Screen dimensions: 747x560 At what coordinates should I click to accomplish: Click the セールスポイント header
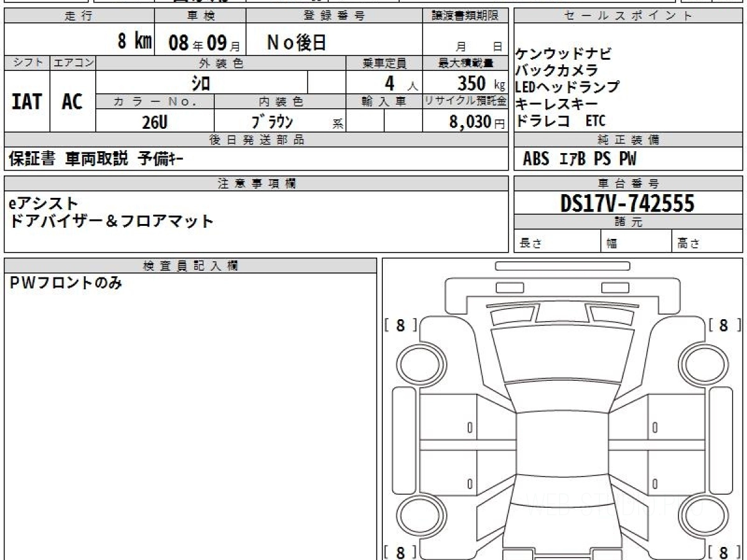[628, 16]
